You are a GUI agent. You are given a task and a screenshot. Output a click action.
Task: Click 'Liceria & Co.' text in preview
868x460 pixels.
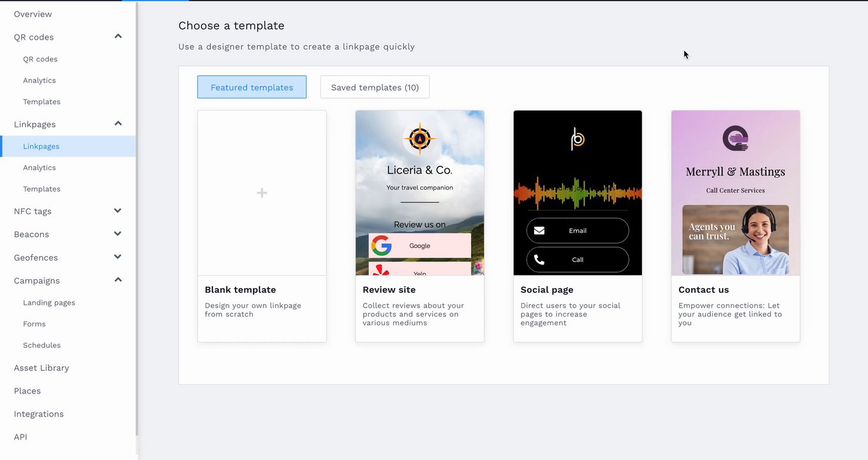[420, 170]
